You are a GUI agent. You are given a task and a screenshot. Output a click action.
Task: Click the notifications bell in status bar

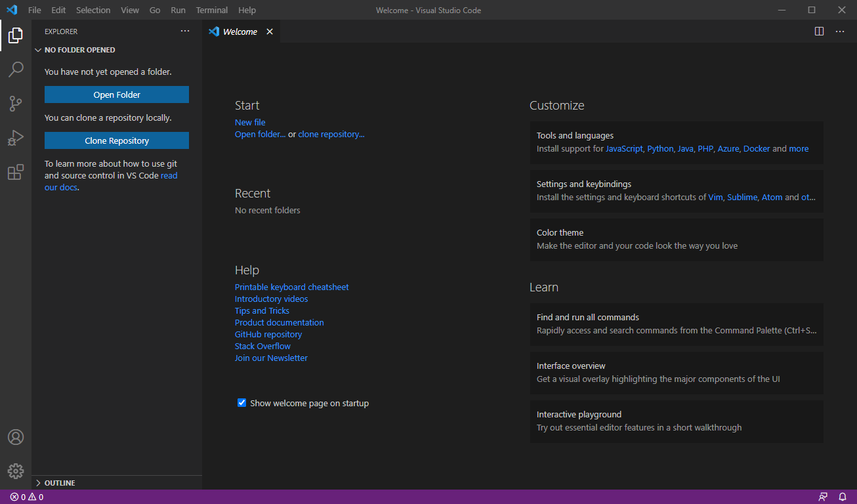pos(843,497)
